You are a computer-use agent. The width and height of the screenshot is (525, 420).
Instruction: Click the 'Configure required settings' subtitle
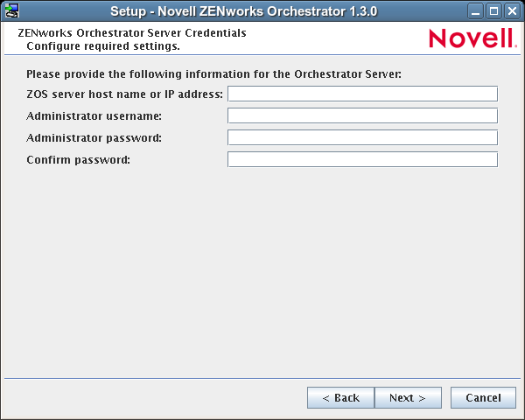click(x=103, y=45)
